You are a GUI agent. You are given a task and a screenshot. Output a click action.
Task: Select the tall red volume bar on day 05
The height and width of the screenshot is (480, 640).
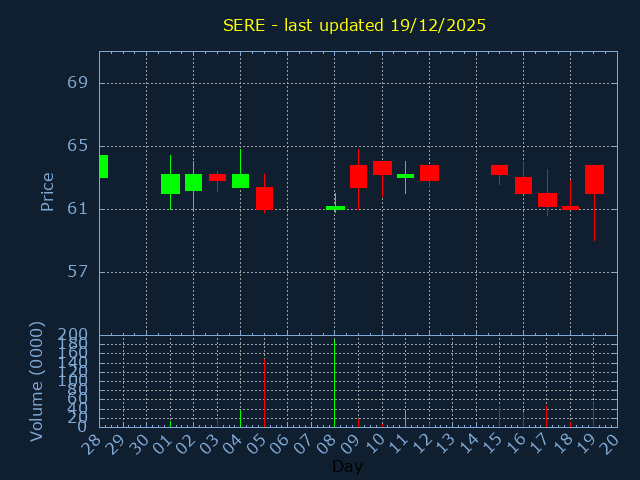tap(264, 393)
